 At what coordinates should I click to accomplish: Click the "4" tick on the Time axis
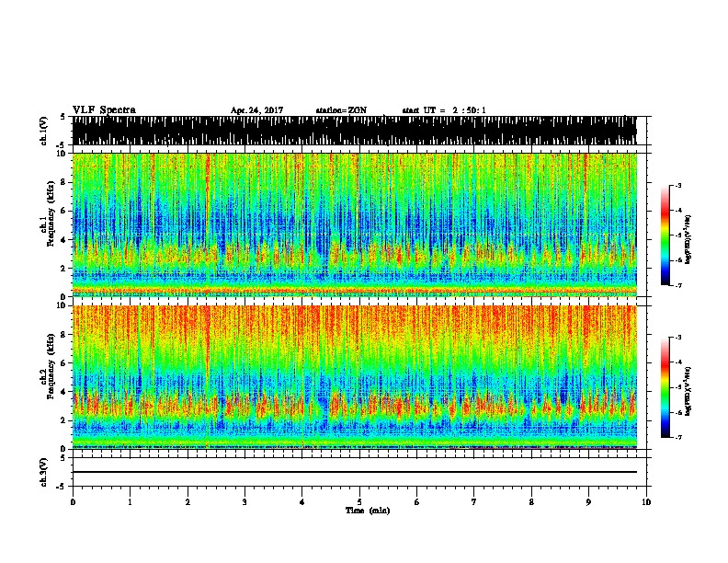tap(301, 502)
